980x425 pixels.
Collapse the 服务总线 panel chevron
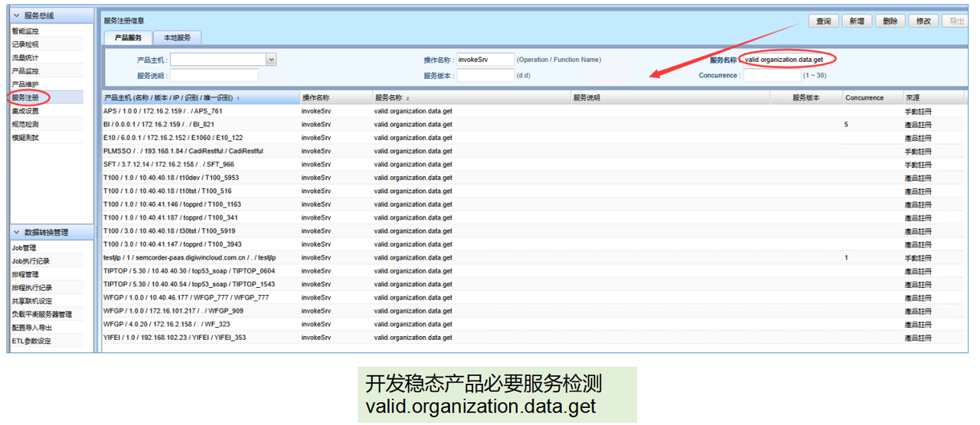pyautogui.click(x=16, y=15)
